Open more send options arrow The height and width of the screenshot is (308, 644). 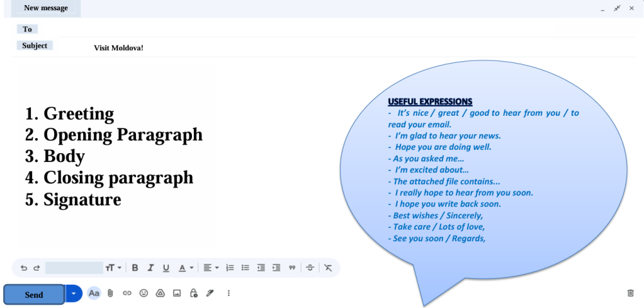[74, 294]
